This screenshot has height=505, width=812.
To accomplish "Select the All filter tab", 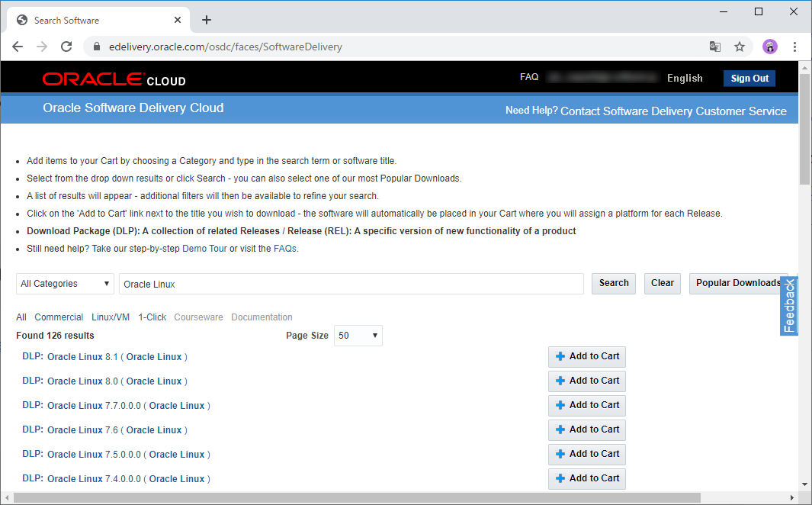I will 21,317.
